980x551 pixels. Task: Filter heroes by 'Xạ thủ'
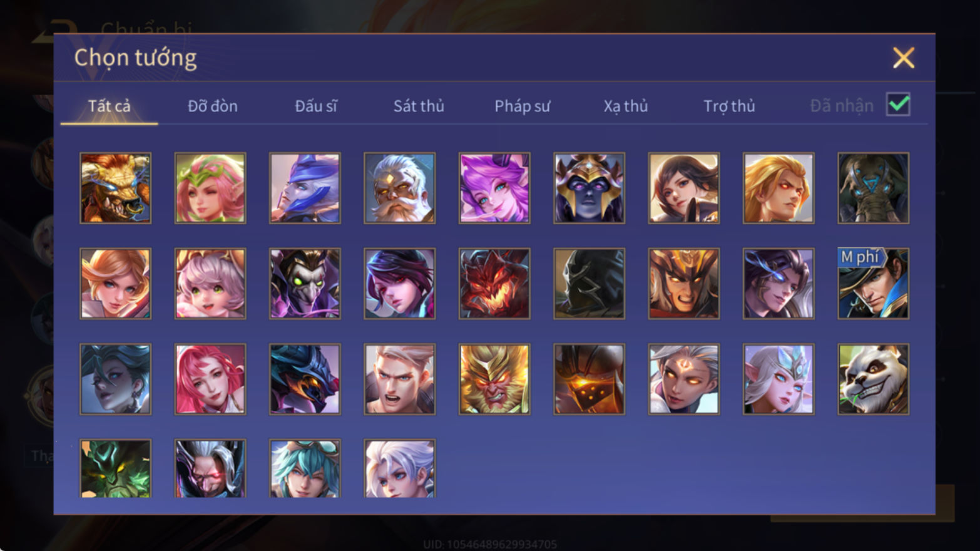pyautogui.click(x=625, y=106)
